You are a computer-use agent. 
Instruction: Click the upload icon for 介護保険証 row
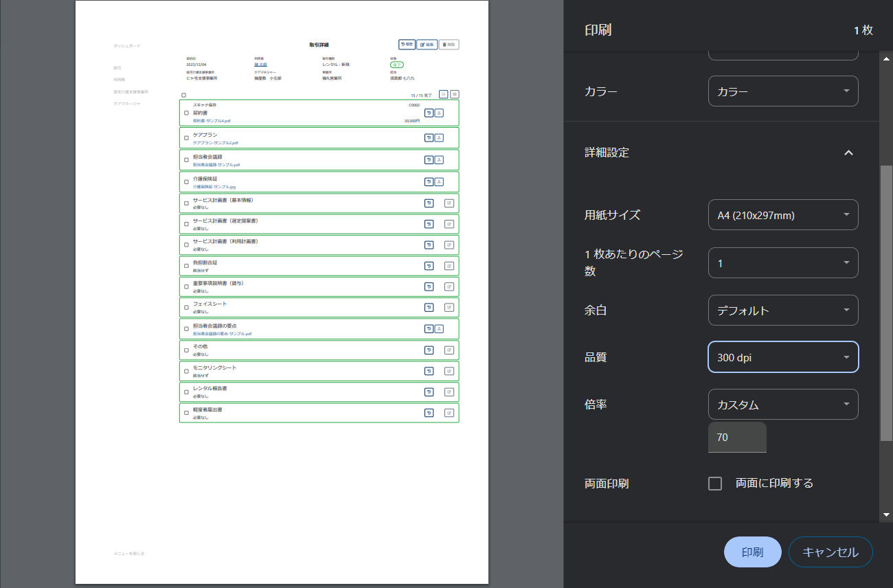tap(439, 182)
